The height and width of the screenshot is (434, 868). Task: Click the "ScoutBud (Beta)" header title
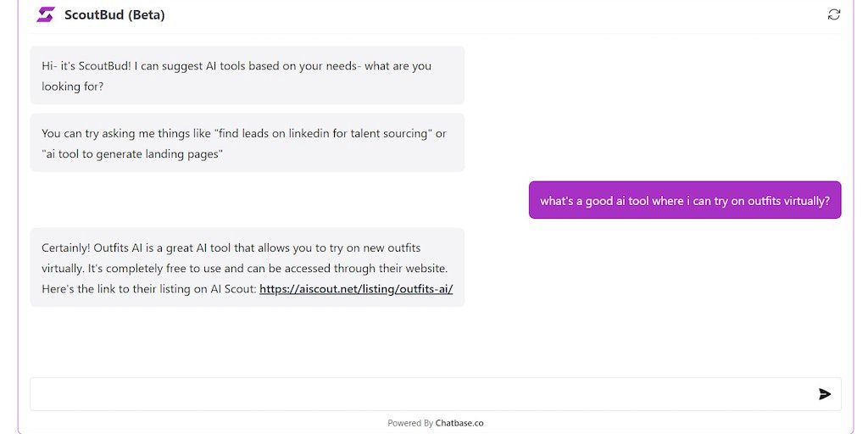click(114, 14)
